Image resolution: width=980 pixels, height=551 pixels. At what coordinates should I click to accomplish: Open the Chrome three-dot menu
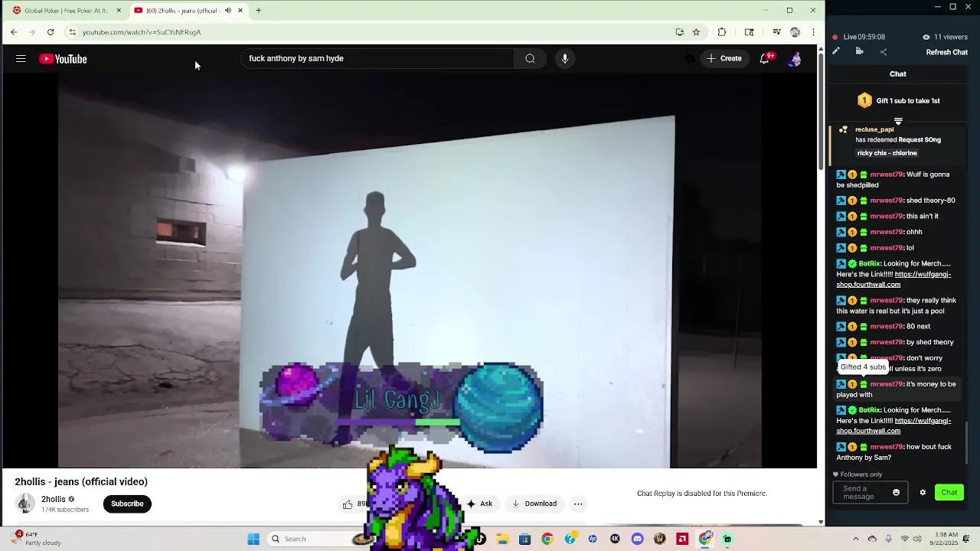[x=813, y=32]
